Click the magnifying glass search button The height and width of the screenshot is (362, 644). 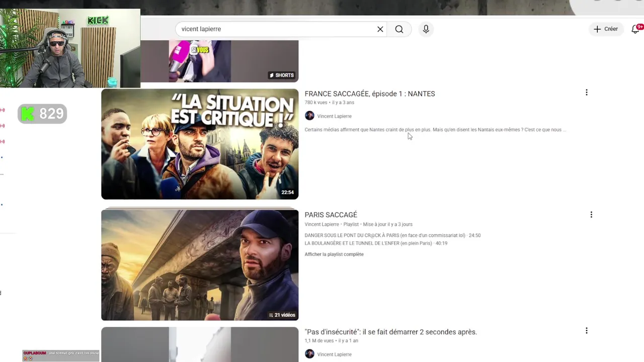coord(399,29)
